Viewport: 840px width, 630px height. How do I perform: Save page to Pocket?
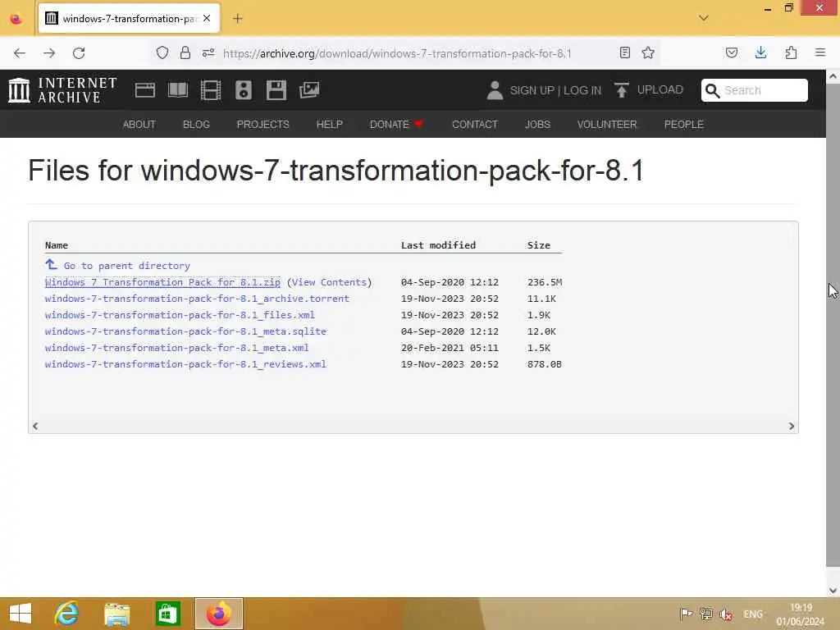pyautogui.click(x=732, y=52)
